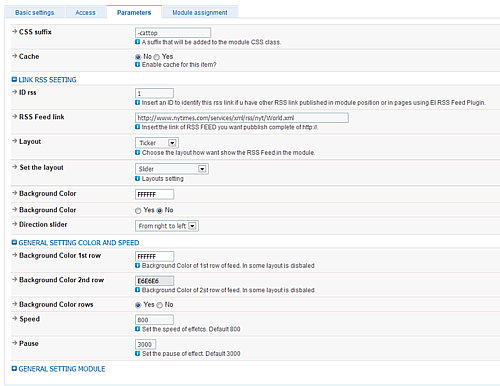The width and height of the screenshot is (500, 386).
Task: Select Yes for Background Color rows
Action: click(x=138, y=305)
